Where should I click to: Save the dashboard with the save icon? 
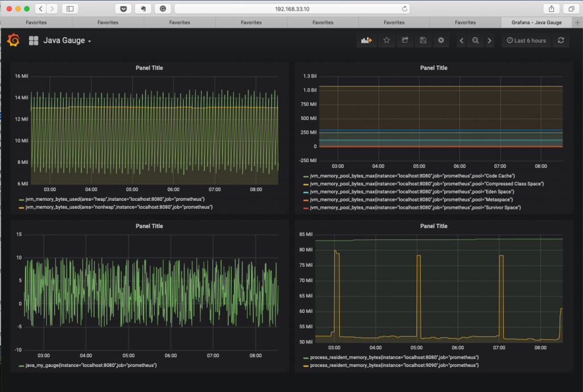click(424, 40)
